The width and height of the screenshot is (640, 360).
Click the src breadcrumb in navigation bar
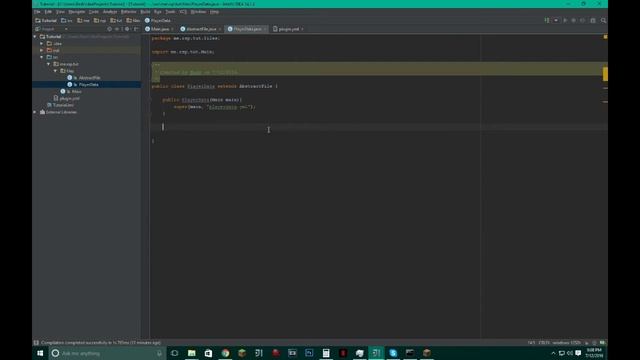67,20
